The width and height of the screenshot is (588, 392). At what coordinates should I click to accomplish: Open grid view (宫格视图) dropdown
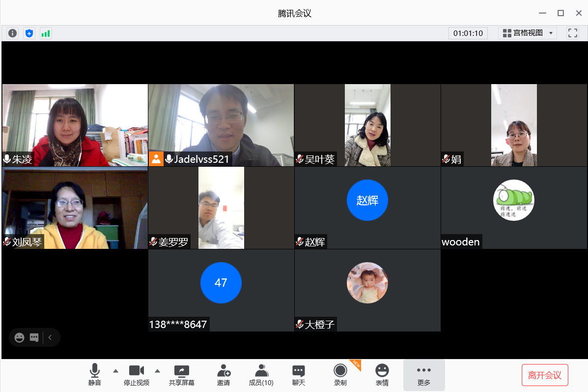click(x=528, y=33)
